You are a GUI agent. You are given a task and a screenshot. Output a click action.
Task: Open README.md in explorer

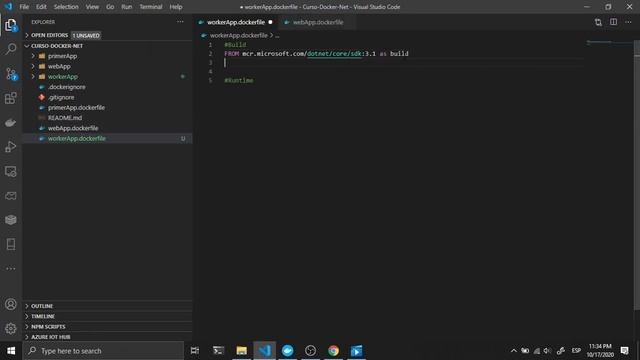pos(65,118)
